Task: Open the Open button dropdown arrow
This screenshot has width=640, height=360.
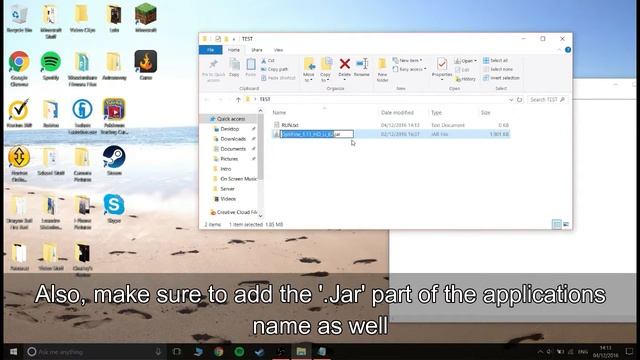Action: (x=476, y=61)
